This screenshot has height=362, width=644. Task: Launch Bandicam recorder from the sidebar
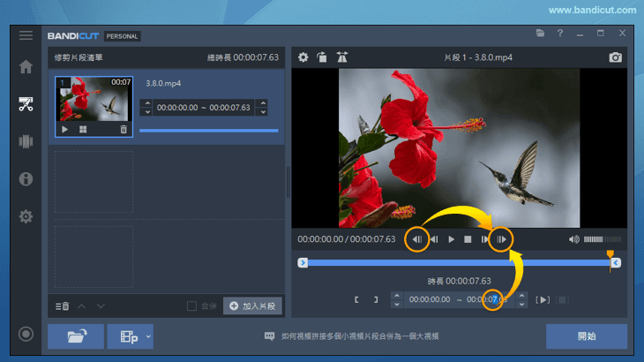pyautogui.click(x=26, y=334)
